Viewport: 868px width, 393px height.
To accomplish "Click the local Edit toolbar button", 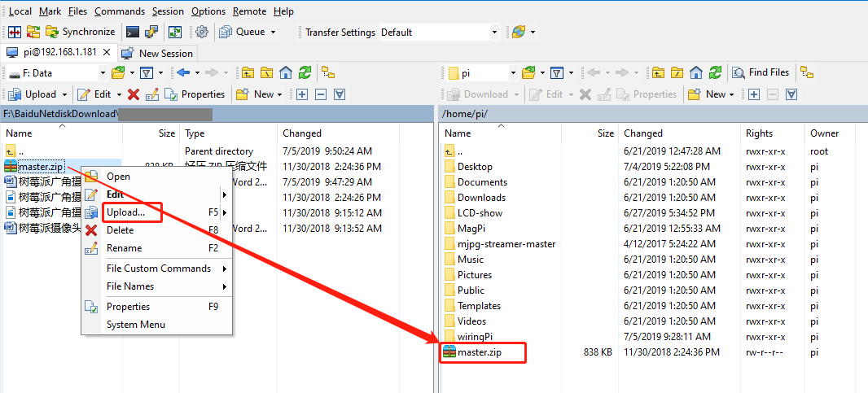I will point(94,94).
